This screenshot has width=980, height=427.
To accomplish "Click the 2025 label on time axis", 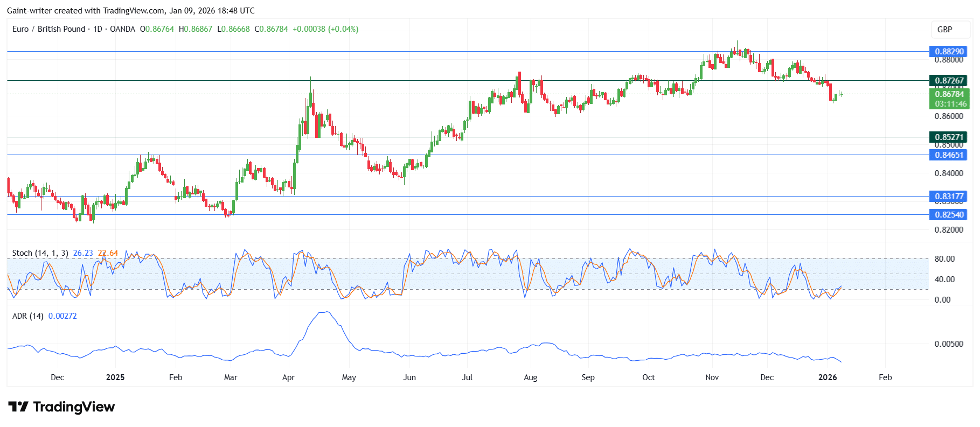I will point(115,377).
